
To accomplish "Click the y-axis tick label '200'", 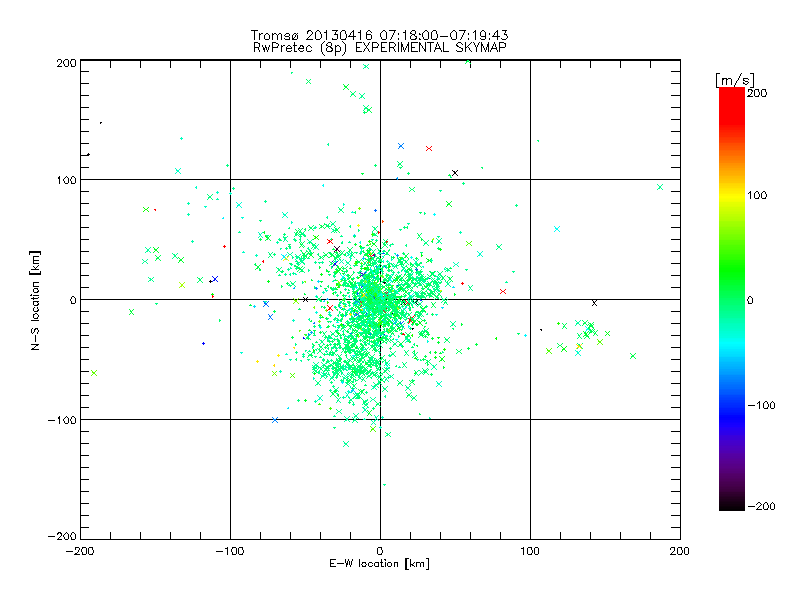I will (66, 63).
